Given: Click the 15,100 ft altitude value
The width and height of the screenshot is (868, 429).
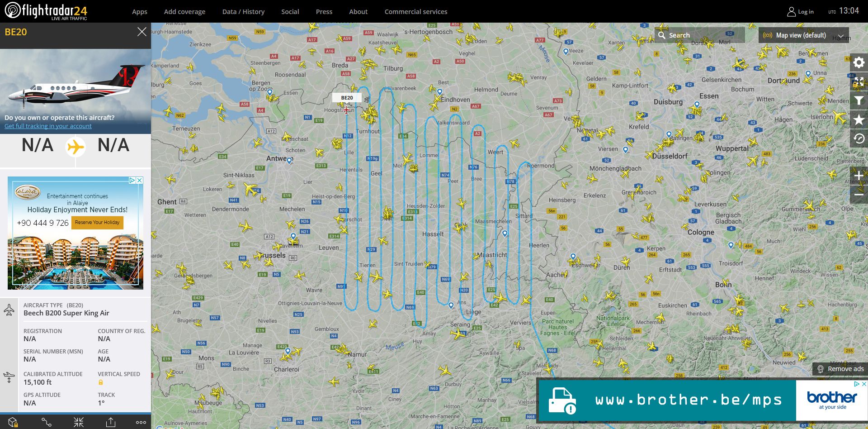Looking at the screenshot, I should 38,382.
